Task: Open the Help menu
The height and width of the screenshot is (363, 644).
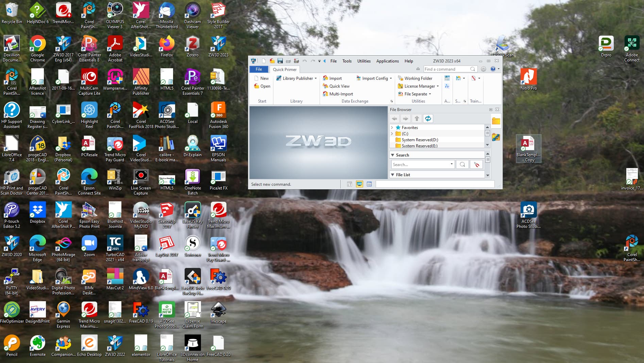Action: [409, 61]
